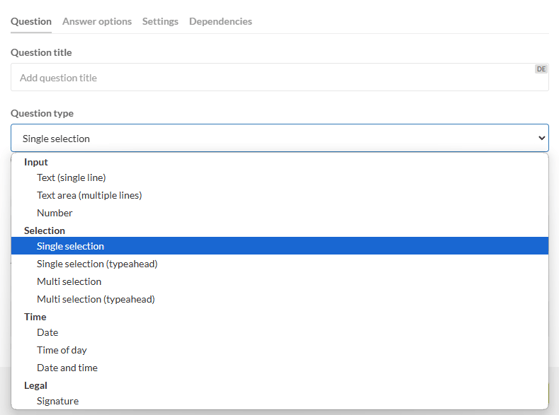The height and width of the screenshot is (415, 559).
Task: Open the Question type combo box
Action: tap(280, 138)
